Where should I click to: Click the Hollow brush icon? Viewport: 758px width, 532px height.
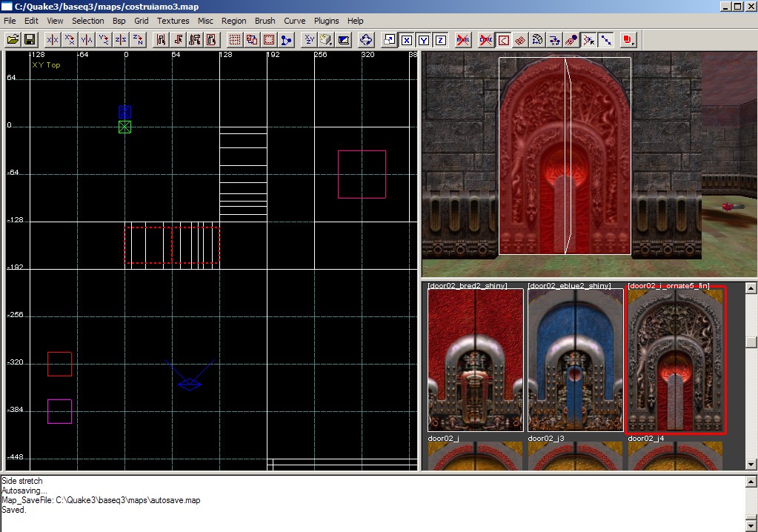coord(269,39)
